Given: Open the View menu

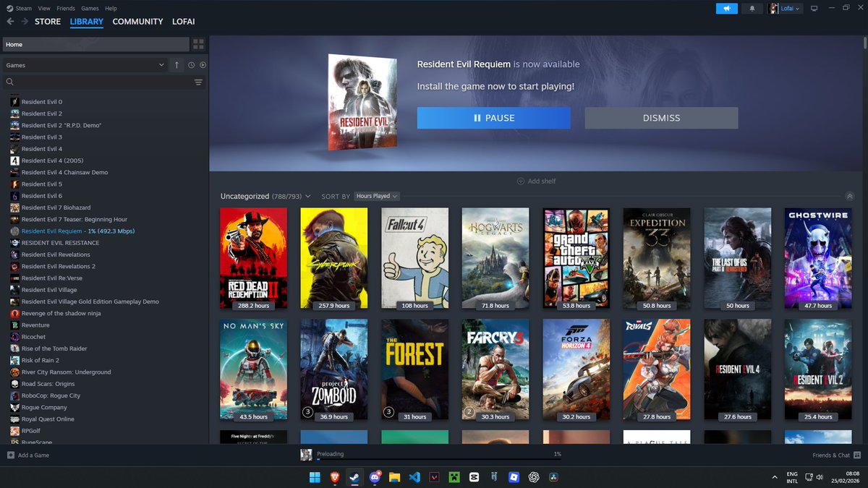Looking at the screenshot, I should (44, 8).
